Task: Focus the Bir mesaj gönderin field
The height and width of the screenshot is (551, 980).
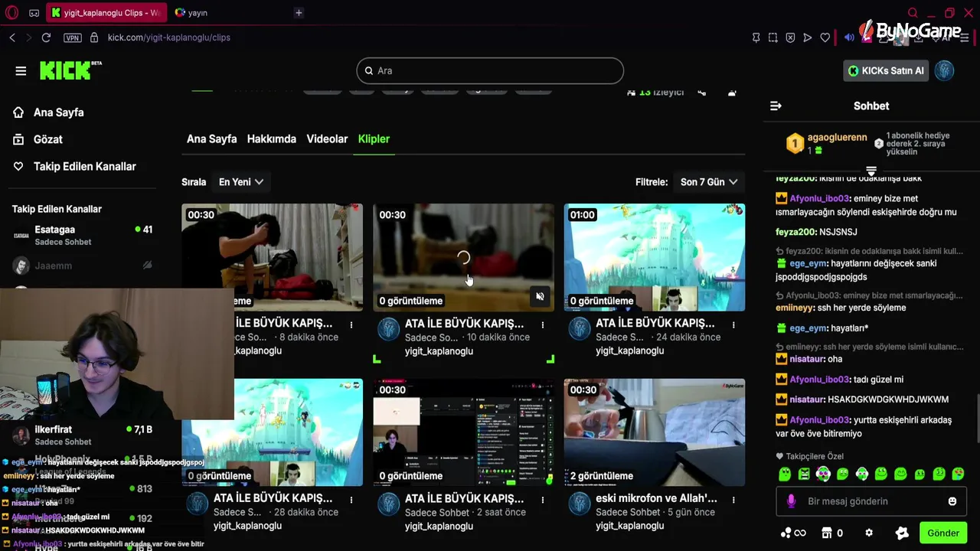Action: (871, 501)
